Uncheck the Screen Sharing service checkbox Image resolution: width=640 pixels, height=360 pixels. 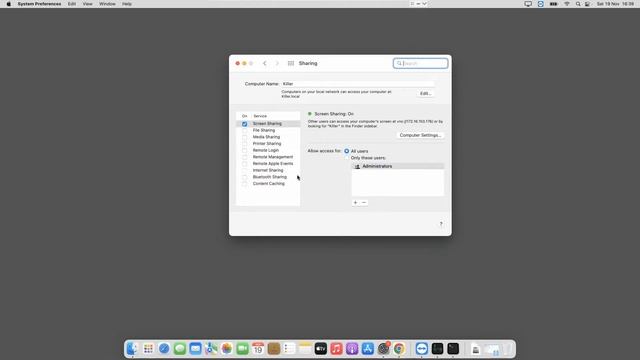click(244, 124)
